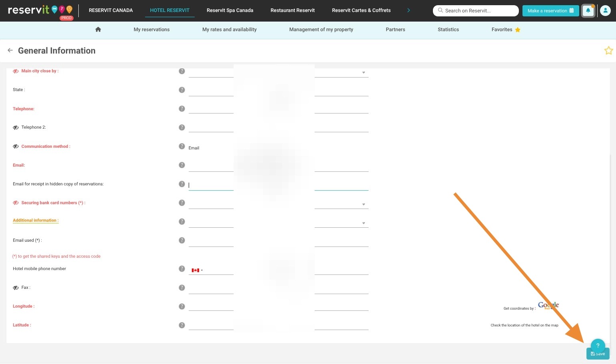616x364 pixels.
Task: Open My rates and availability menu
Action: 229,30
